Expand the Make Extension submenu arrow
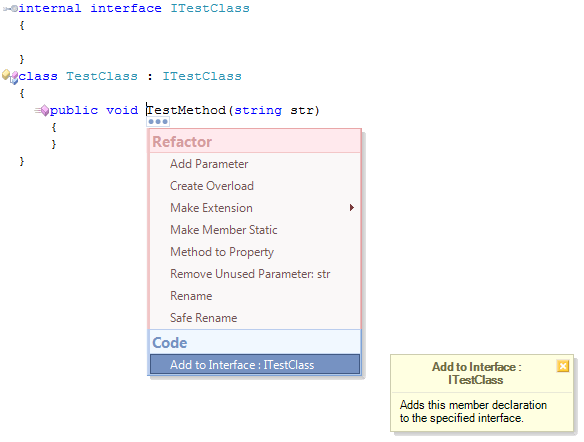Image resolution: width=584 pixels, height=442 pixels. 352,208
